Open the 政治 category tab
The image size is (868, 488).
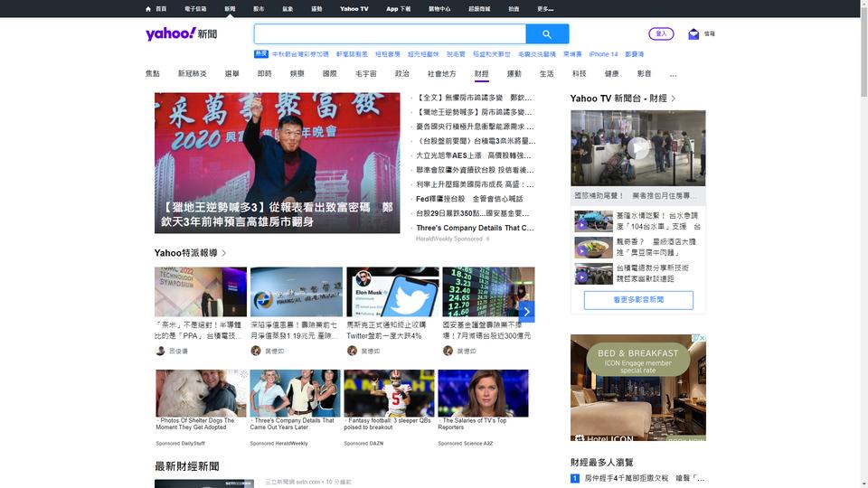tap(401, 73)
